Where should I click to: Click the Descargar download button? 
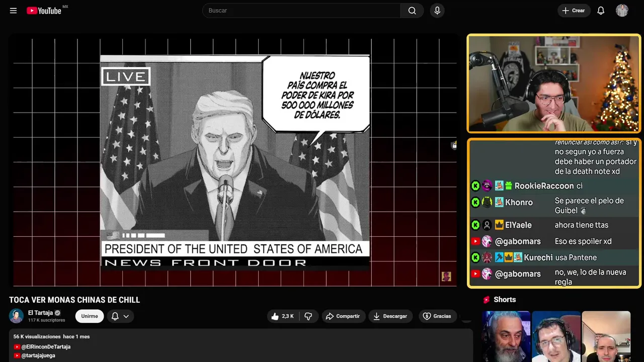(390, 316)
